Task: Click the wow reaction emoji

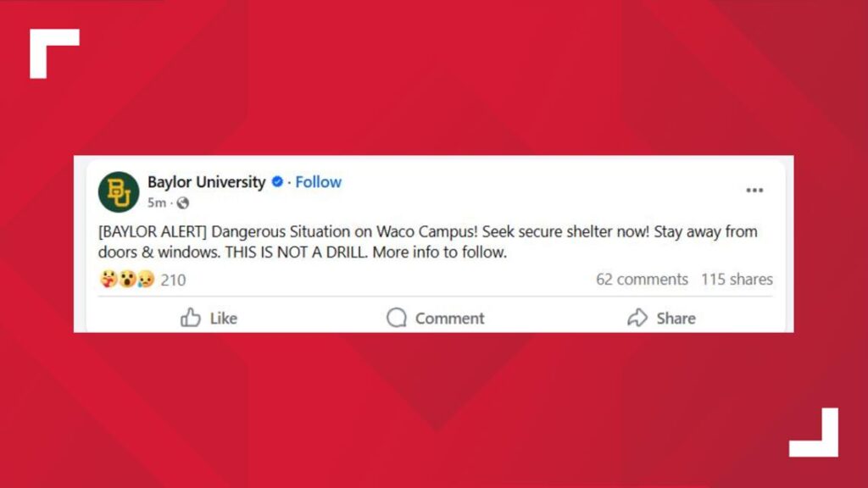Action: click(x=127, y=280)
